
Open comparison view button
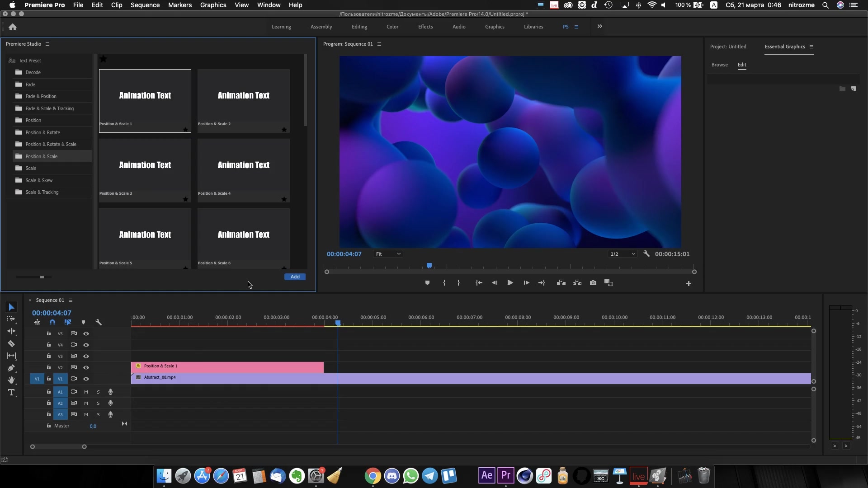pyautogui.click(x=609, y=283)
